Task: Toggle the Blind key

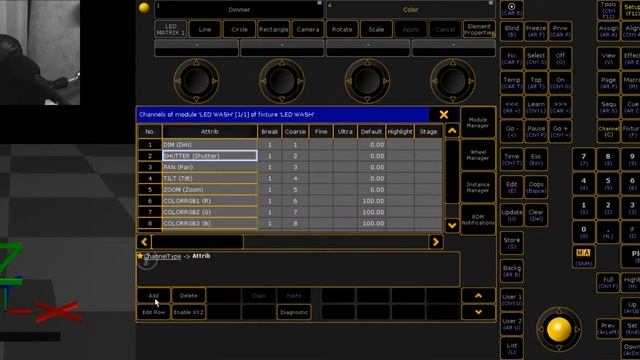Action: 511,31
